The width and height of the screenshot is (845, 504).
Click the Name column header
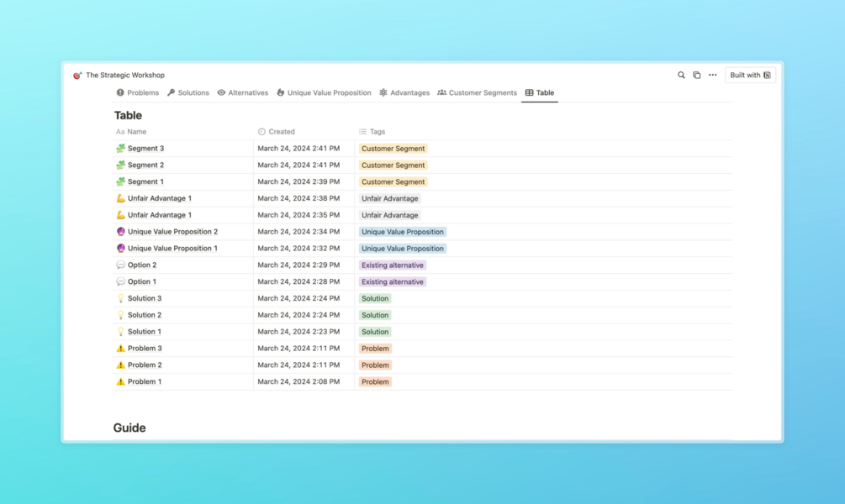pos(131,131)
